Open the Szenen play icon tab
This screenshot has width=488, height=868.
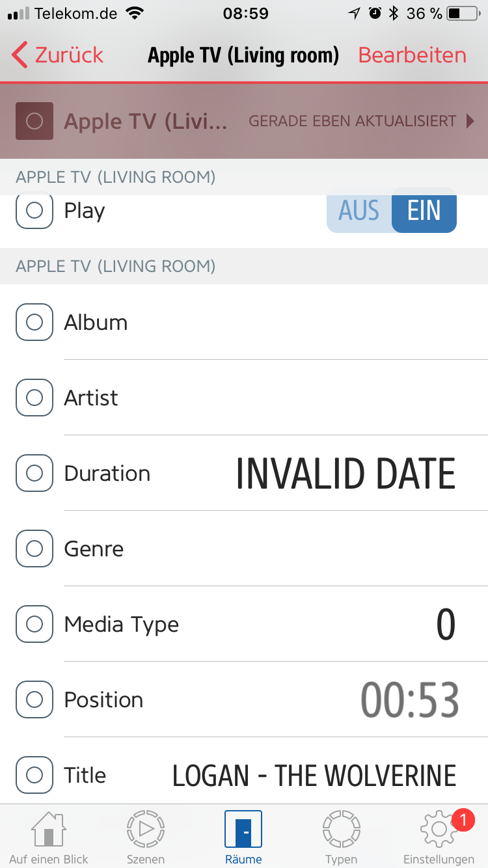click(x=146, y=830)
